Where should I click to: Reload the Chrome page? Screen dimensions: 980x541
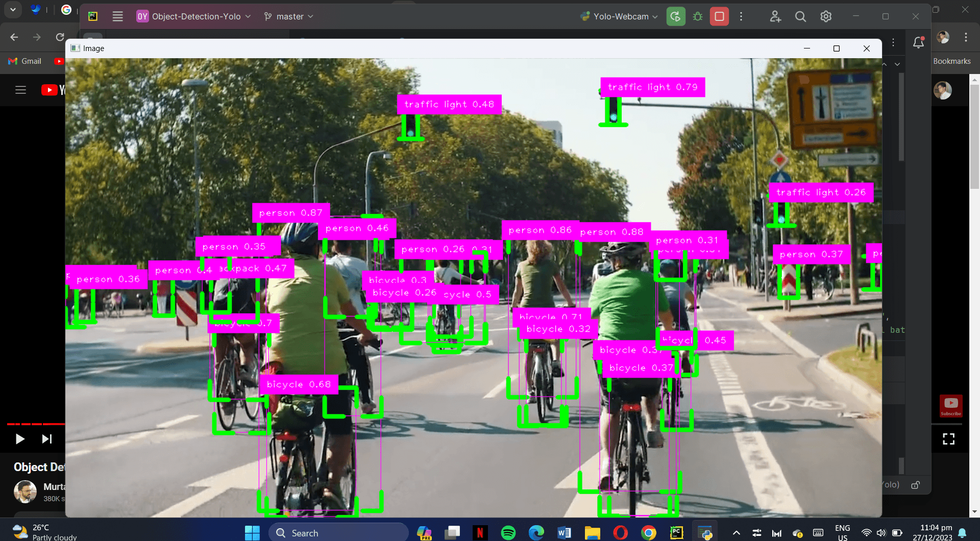pyautogui.click(x=60, y=37)
